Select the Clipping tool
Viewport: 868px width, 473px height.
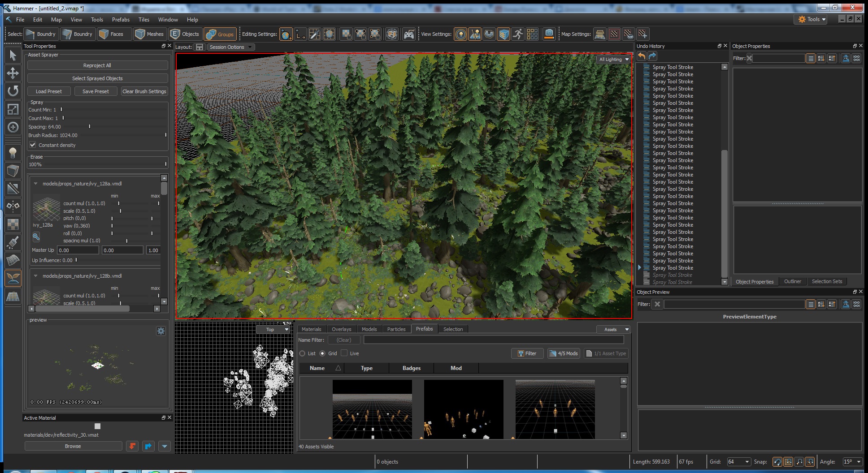point(13,189)
